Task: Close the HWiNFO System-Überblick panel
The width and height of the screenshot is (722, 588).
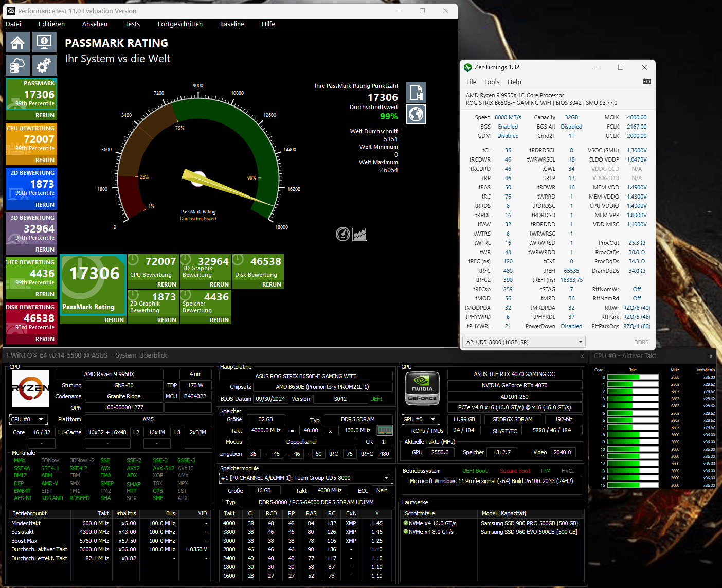Action: coord(582,356)
